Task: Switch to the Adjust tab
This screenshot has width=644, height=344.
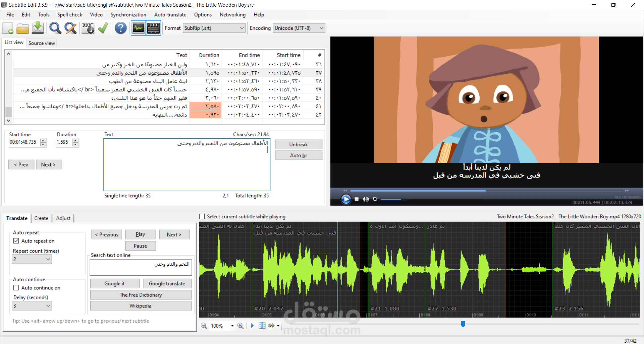Action: click(63, 218)
